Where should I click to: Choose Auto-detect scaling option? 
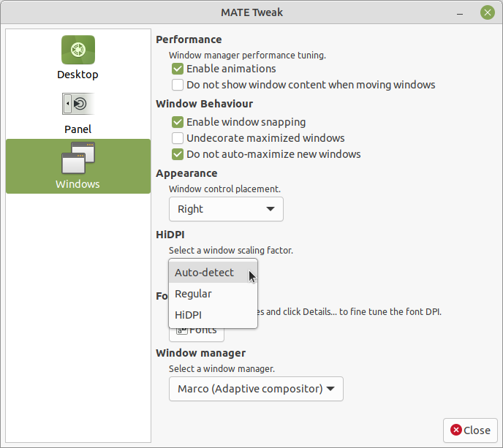(x=213, y=273)
